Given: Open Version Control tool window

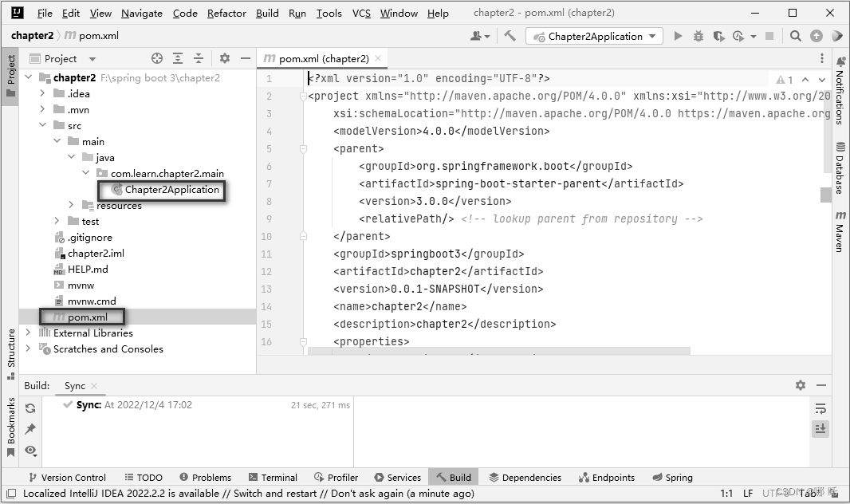Looking at the screenshot, I should (67, 478).
